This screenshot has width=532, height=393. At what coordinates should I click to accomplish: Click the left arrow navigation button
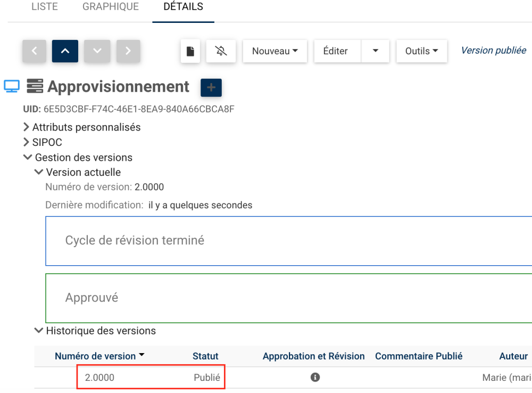35,51
